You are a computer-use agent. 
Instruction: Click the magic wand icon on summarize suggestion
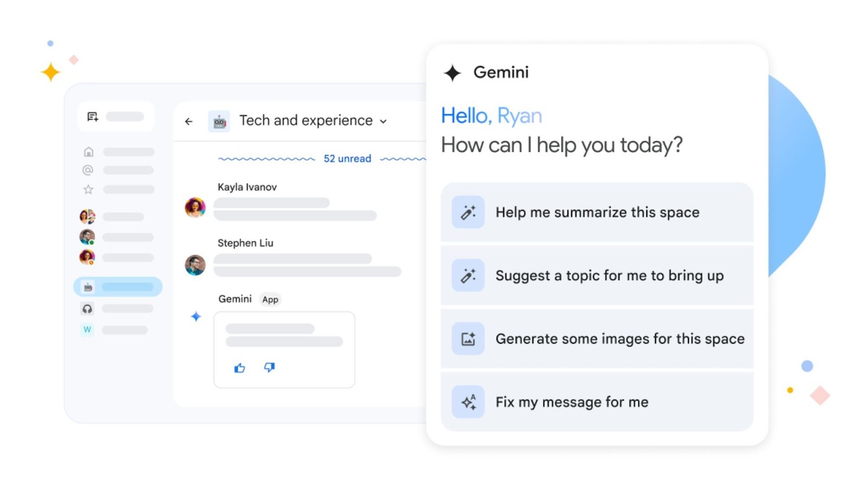click(x=468, y=211)
